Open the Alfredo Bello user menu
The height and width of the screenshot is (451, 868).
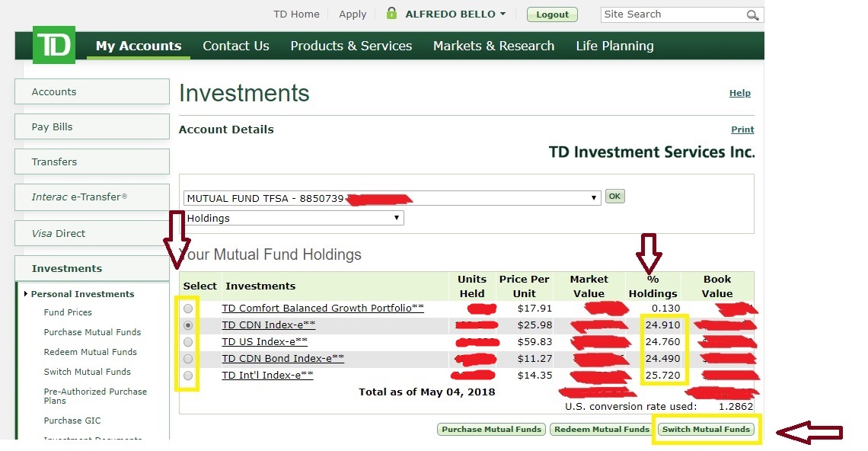point(455,14)
